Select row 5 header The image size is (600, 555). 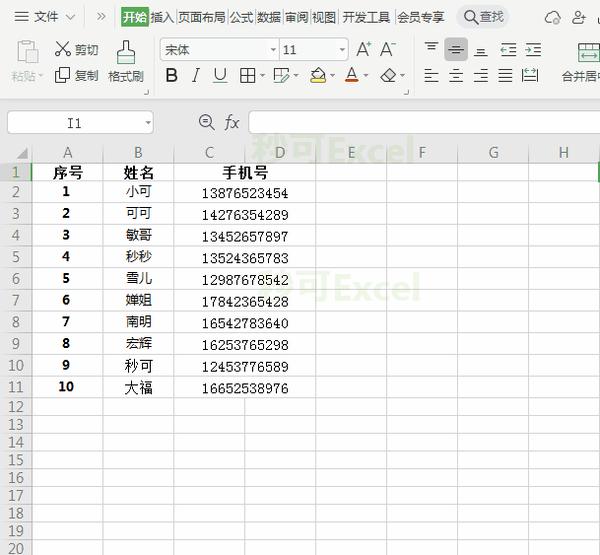16,256
